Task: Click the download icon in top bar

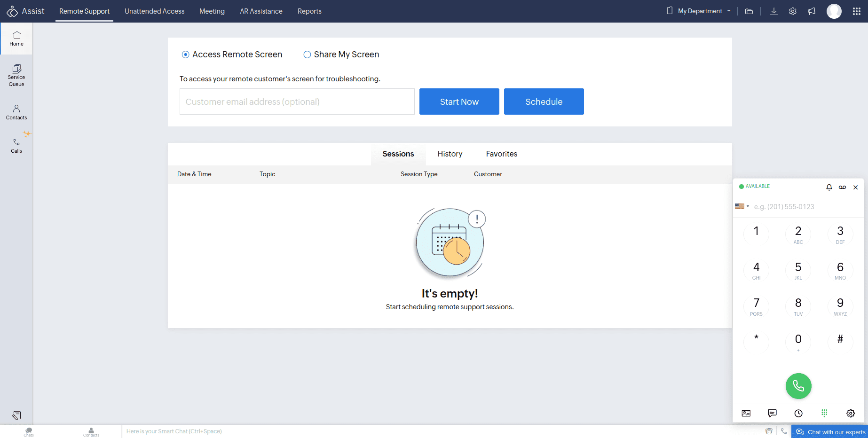Action: [773, 11]
